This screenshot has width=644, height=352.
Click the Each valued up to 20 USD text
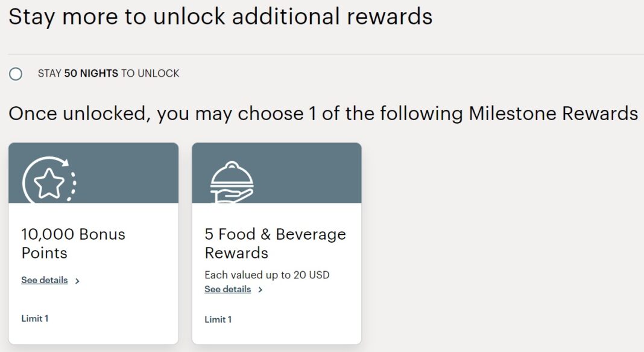(x=267, y=275)
